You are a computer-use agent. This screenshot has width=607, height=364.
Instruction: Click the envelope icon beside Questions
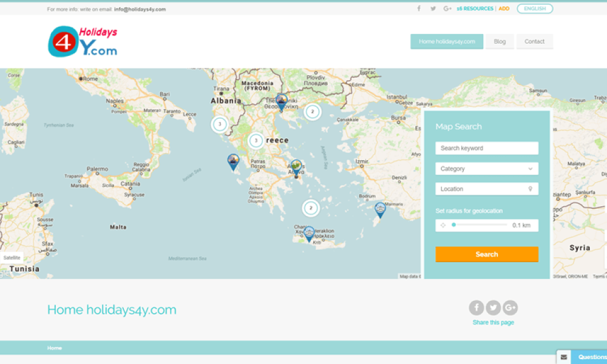click(x=563, y=357)
